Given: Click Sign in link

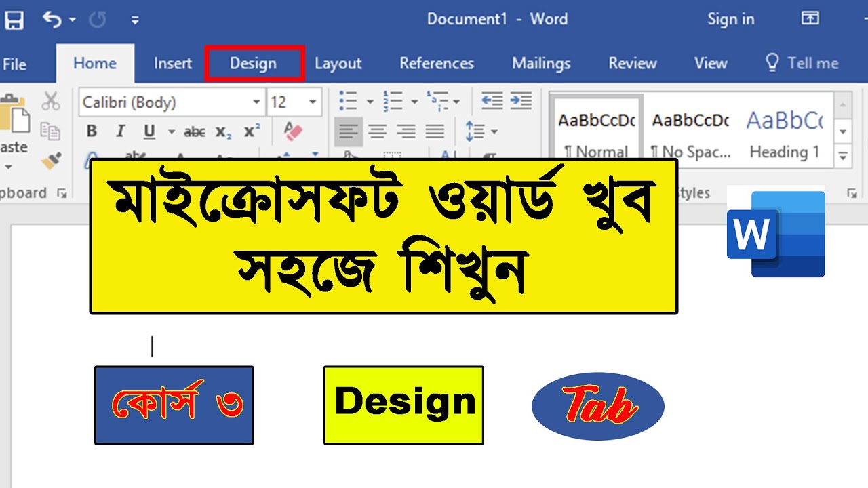Looking at the screenshot, I should (730, 19).
